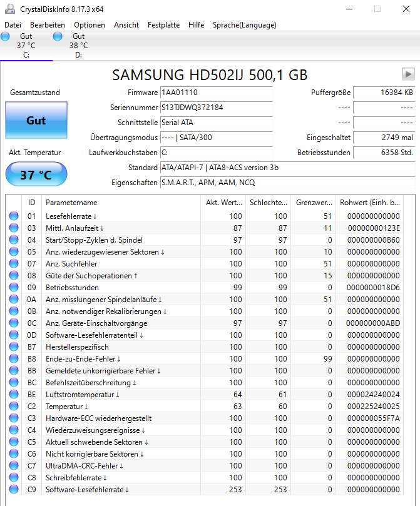Click the Schnittstelle field Serial ATA
420x506 pixels.
coord(217,123)
